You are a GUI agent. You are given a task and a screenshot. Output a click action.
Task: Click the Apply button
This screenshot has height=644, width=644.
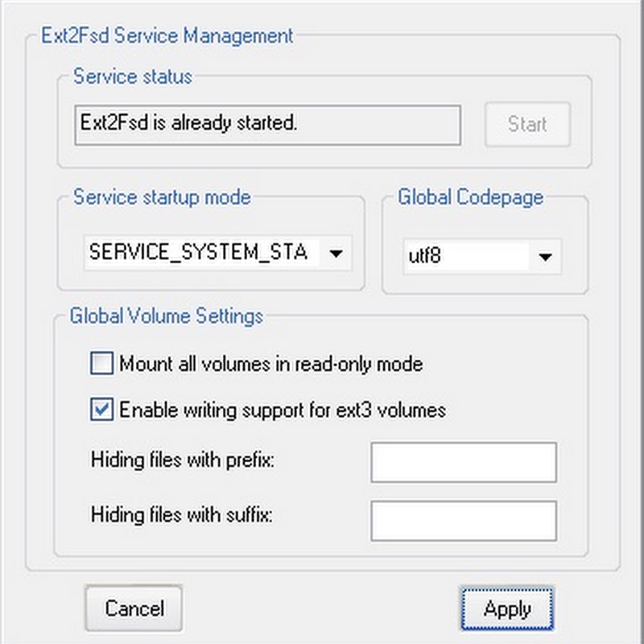[x=507, y=609]
